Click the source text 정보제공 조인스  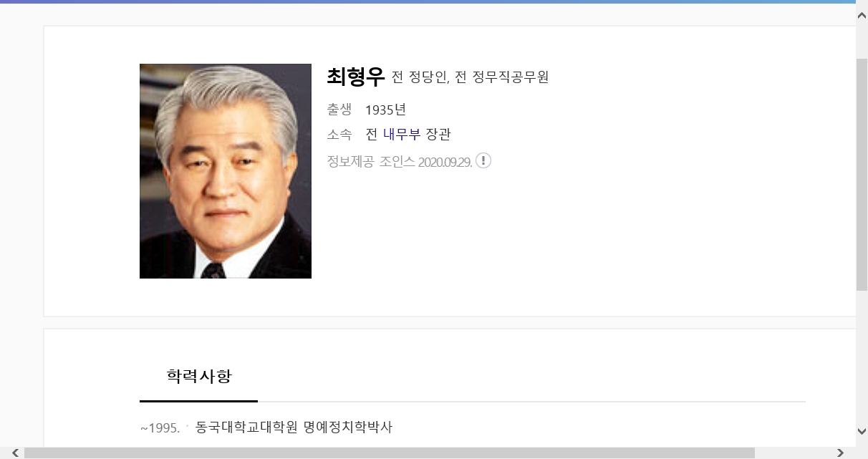tap(371, 161)
